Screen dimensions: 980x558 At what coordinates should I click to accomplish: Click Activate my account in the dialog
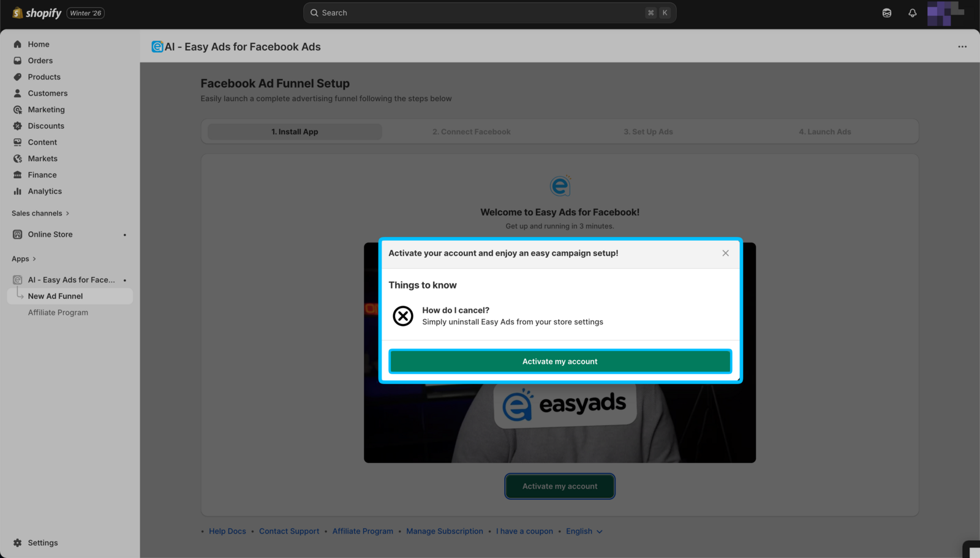pos(559,361)
